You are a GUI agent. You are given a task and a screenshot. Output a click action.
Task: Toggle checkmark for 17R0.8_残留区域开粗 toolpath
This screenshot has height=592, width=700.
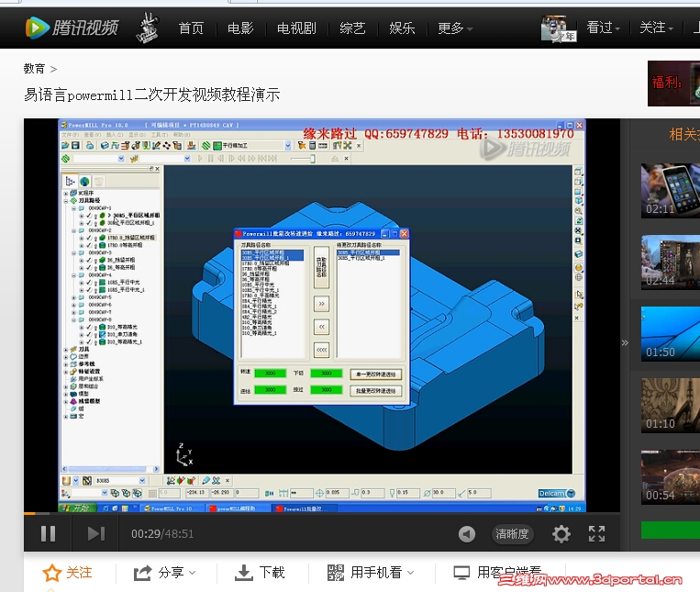[89, 238]
